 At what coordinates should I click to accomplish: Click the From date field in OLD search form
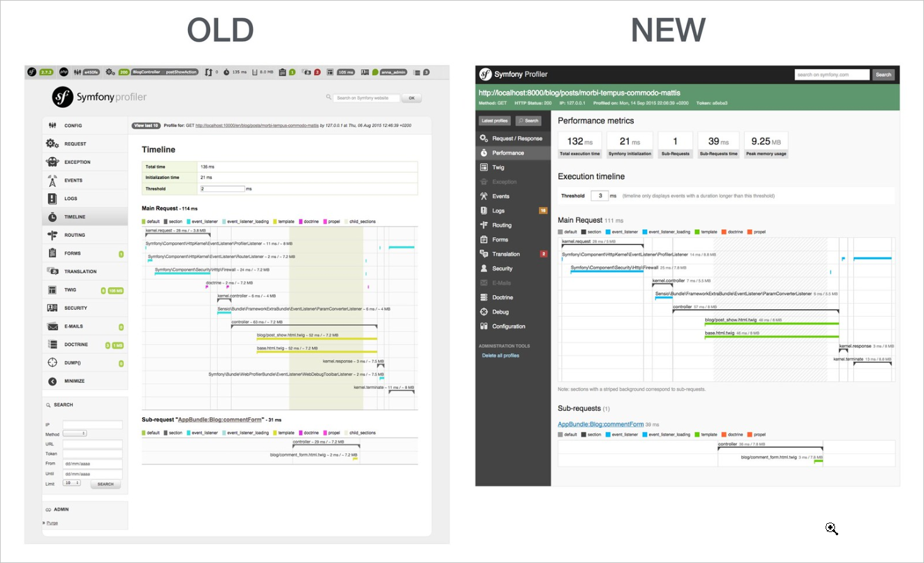point(92,463)
